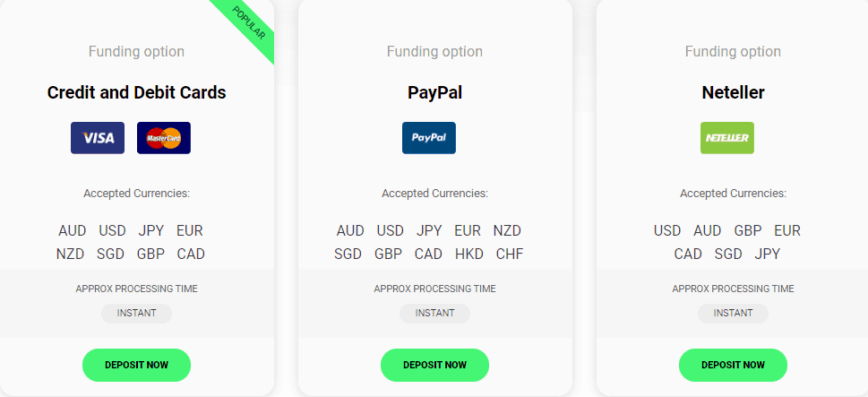This screenshot has height=397, width=868.
Task: Select the Credit and Debit Cards heading
Action: tap(137, 92)
